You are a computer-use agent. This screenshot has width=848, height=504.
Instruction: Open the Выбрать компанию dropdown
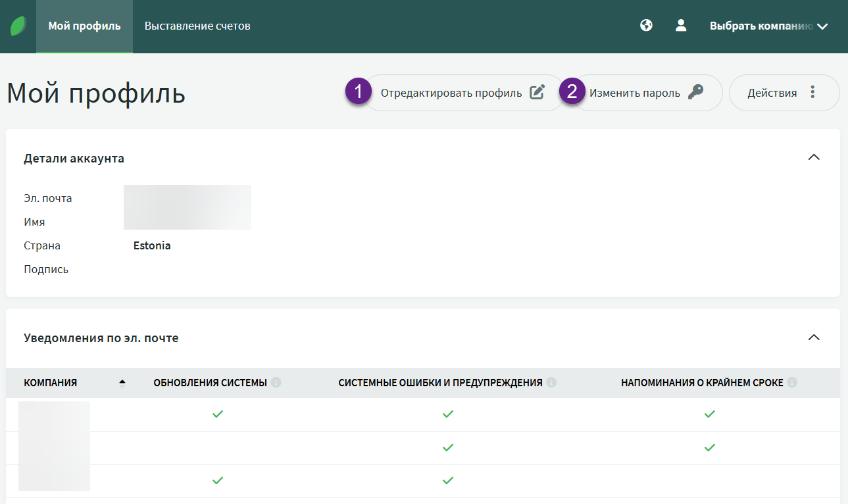[x=768, y=26]
